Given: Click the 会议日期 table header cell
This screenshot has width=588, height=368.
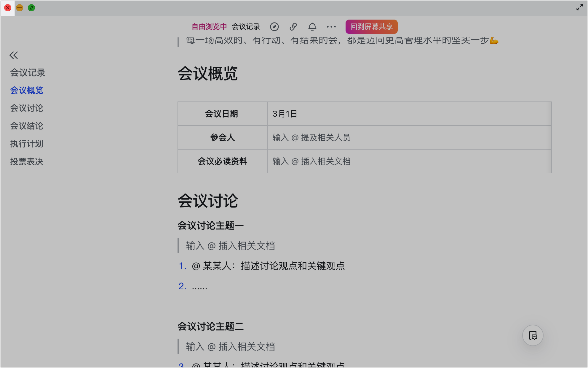Looking at the screenshot, I should point(222,114).
